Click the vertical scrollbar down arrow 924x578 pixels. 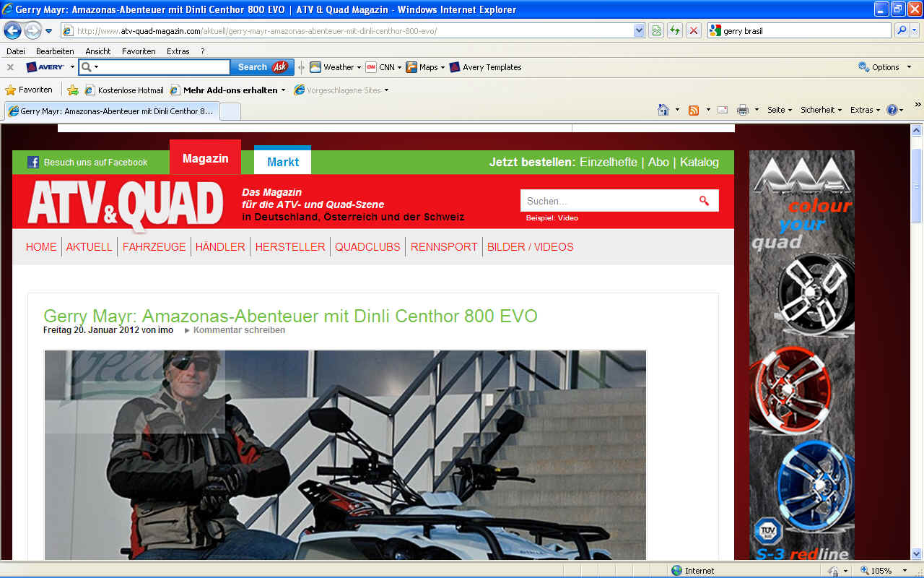click(x=917, y=554)
